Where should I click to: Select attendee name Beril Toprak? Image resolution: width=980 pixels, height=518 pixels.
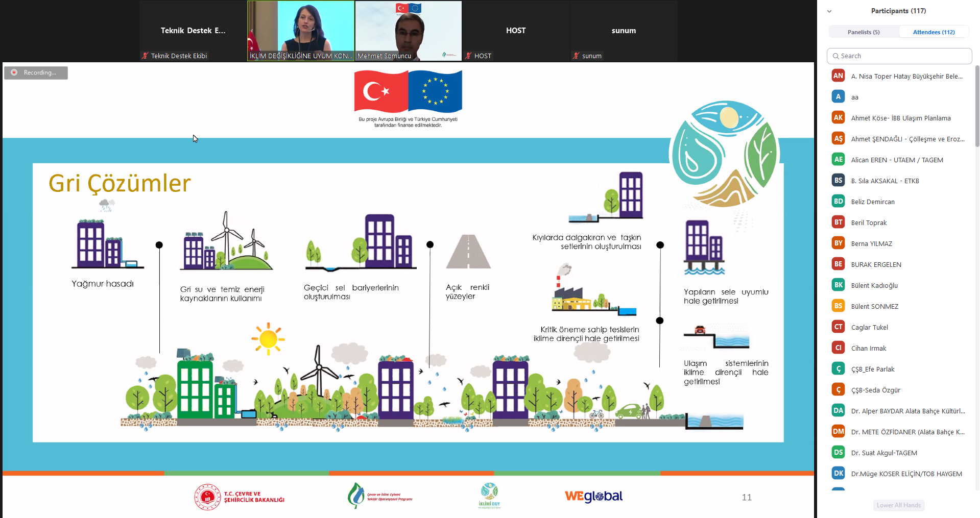[869, 223]
